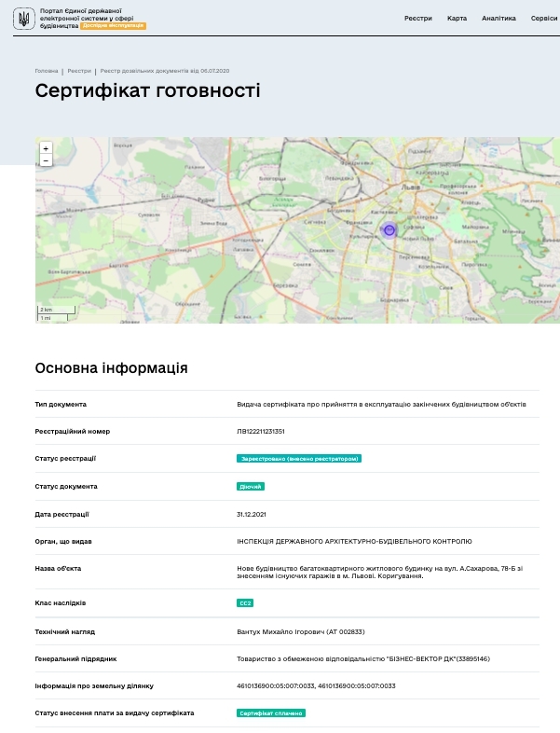Click the Інформація про земельну ділянку label
The width and height of the screenshot is (560, 733).
click(x=94, y=686)
